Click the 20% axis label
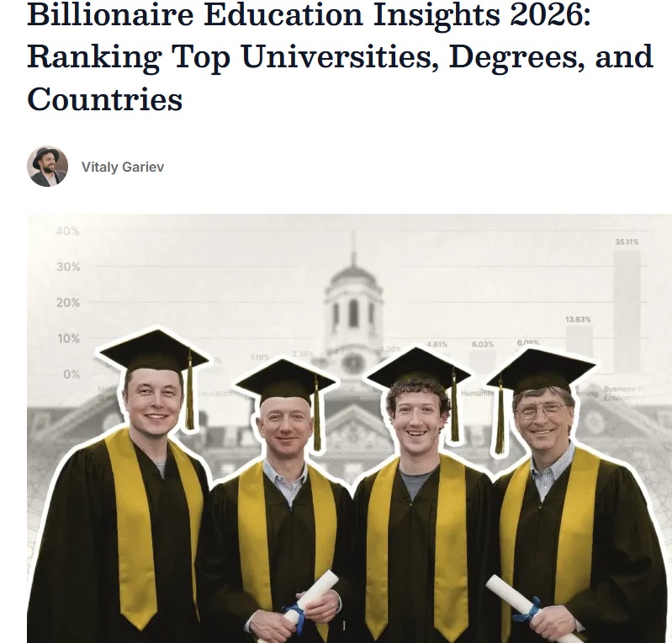 (68, 303)
